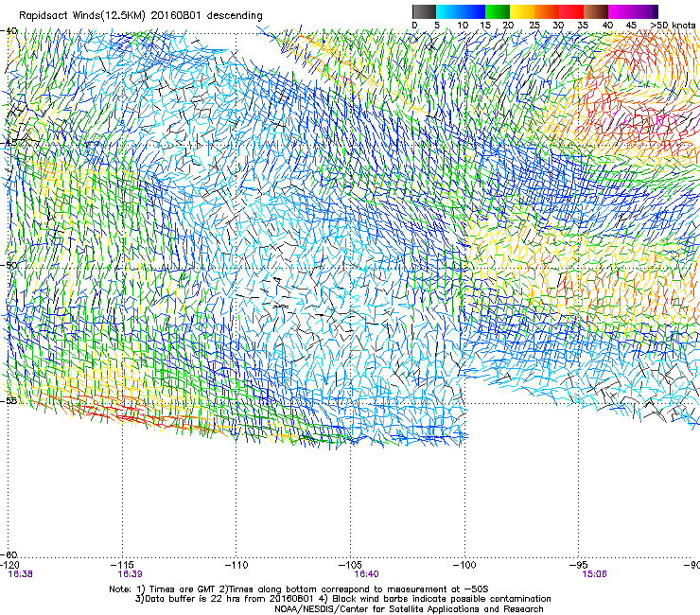This screenshot has width=700, height=615.
Task: Click the '-60' latitude axis label
Action: [x=9, y=554]
